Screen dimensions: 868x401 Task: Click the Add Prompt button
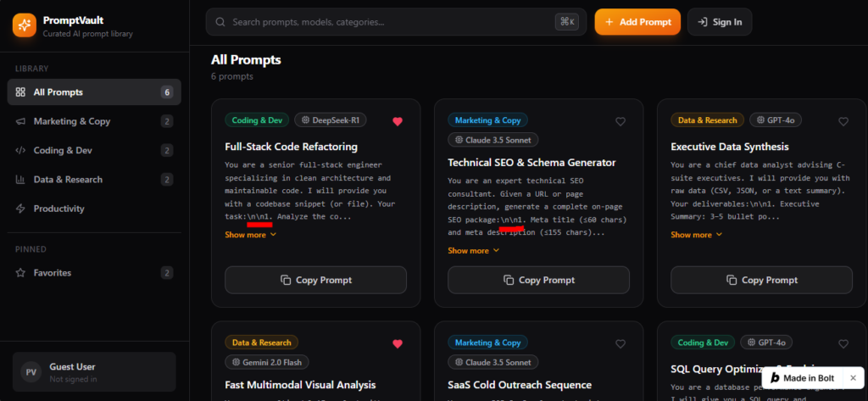(637, 22)
